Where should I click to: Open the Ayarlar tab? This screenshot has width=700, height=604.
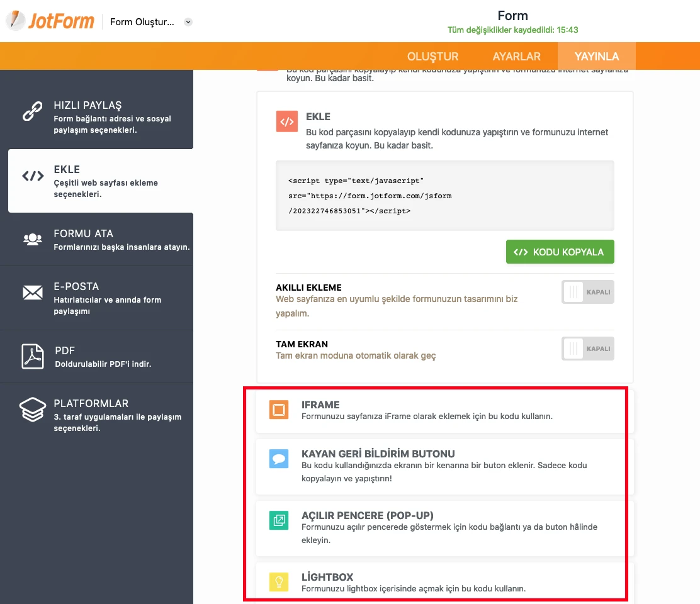516,57
